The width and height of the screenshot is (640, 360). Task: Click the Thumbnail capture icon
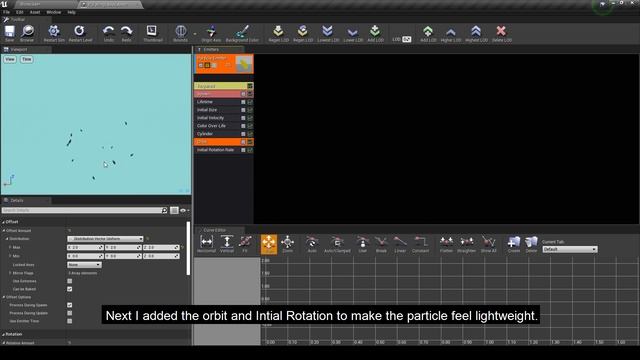point(152,32)
